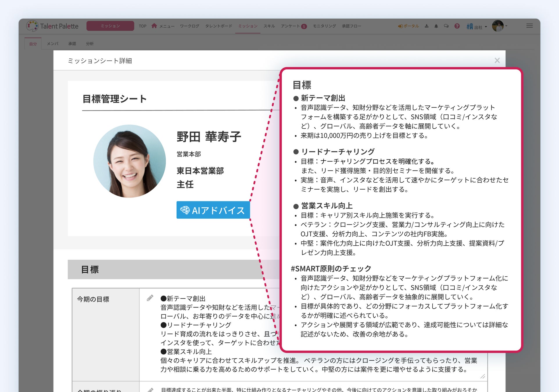The height and width of the screenshot is (392, 559).
Task: Click the red help question mark
Action: coord(457,26)
